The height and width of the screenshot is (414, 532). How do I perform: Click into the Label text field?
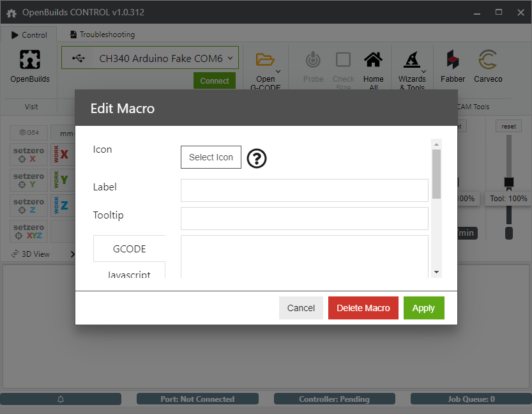click(304, 190)
